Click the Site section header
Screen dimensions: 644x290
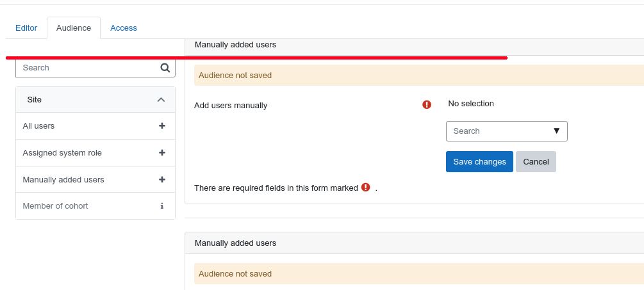click(95, 100)
